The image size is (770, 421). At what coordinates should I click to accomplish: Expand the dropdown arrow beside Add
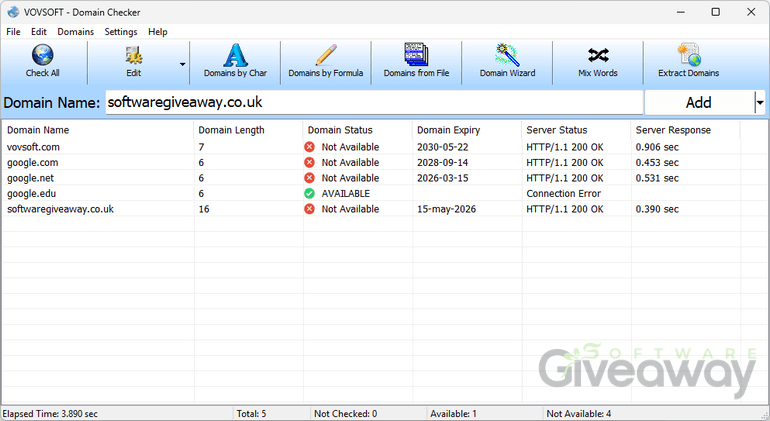[x=759, y=102]
